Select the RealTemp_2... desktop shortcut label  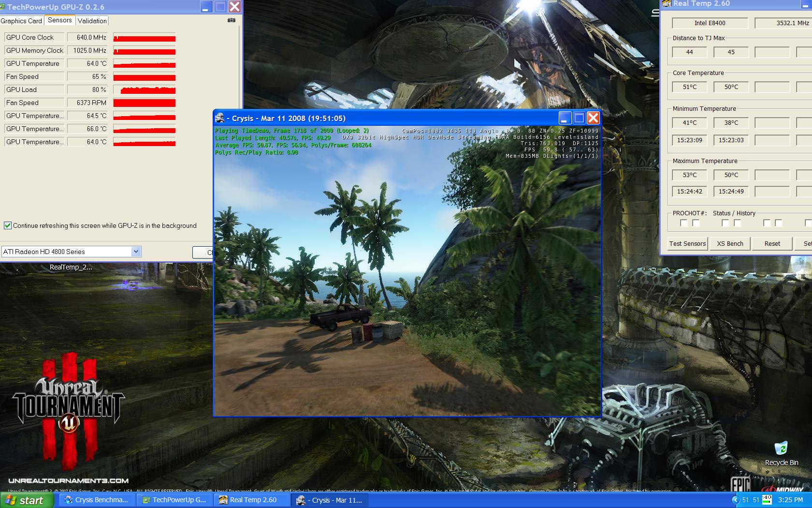tap(71, 267)
